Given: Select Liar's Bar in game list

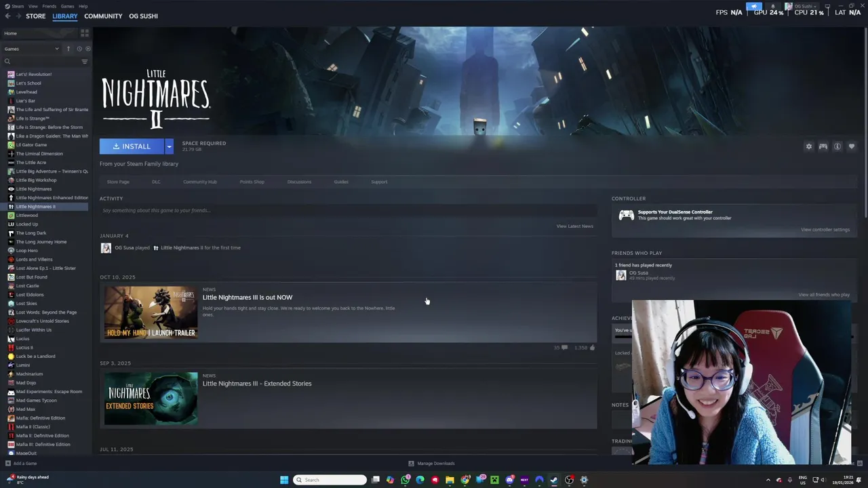Looking at the screenshot, I should [26, 101].
